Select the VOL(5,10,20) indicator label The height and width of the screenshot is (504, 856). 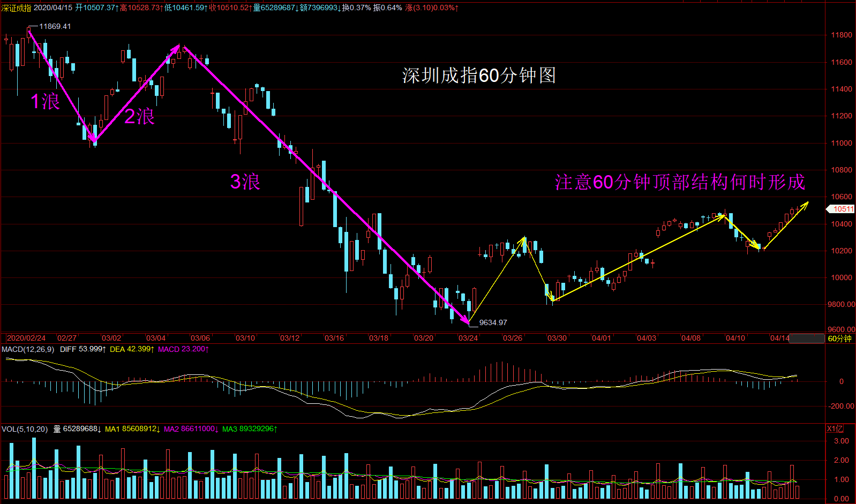(25, 429)
